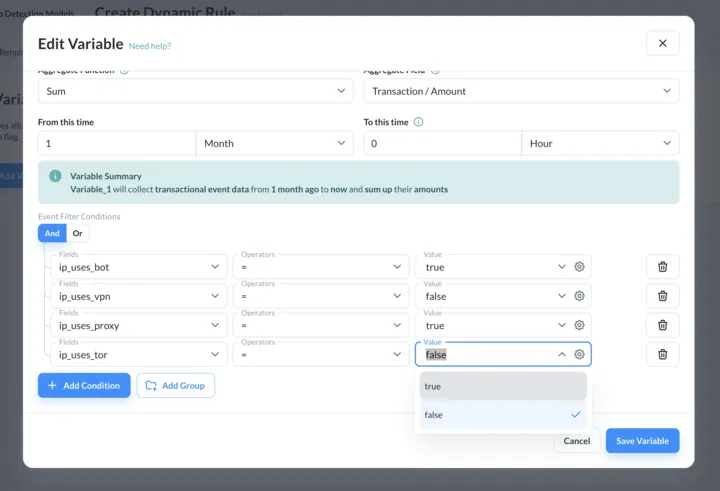Open the Sum aggregate function dropdown
The height and width of the screenshot is (491, 720).
click(196, 91)
